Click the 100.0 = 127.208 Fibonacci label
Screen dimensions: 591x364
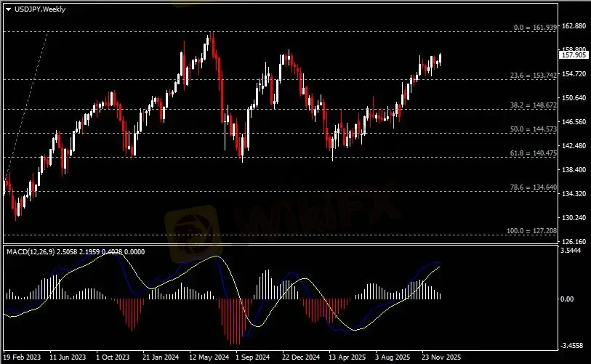[x=531, y=230]
